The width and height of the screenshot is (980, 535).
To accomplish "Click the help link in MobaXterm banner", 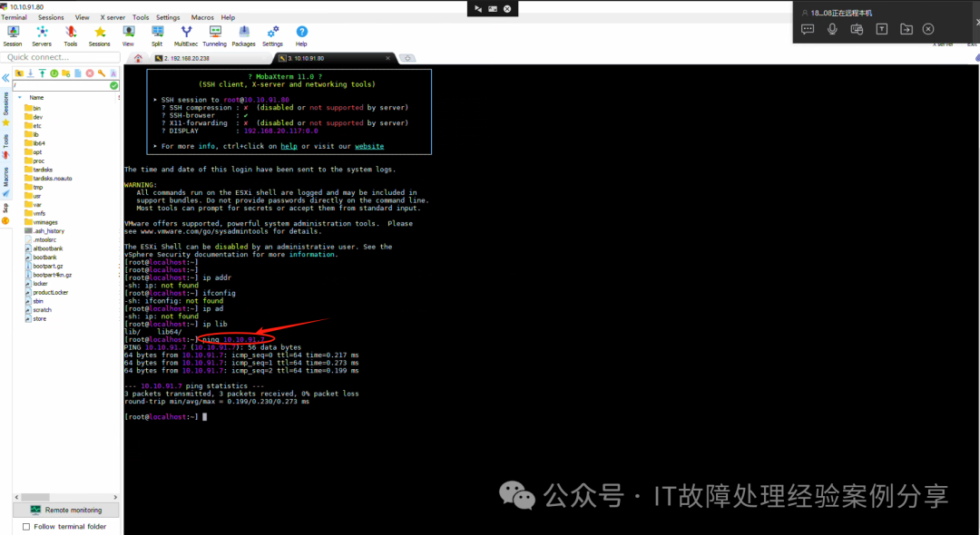I will [289, 146].
